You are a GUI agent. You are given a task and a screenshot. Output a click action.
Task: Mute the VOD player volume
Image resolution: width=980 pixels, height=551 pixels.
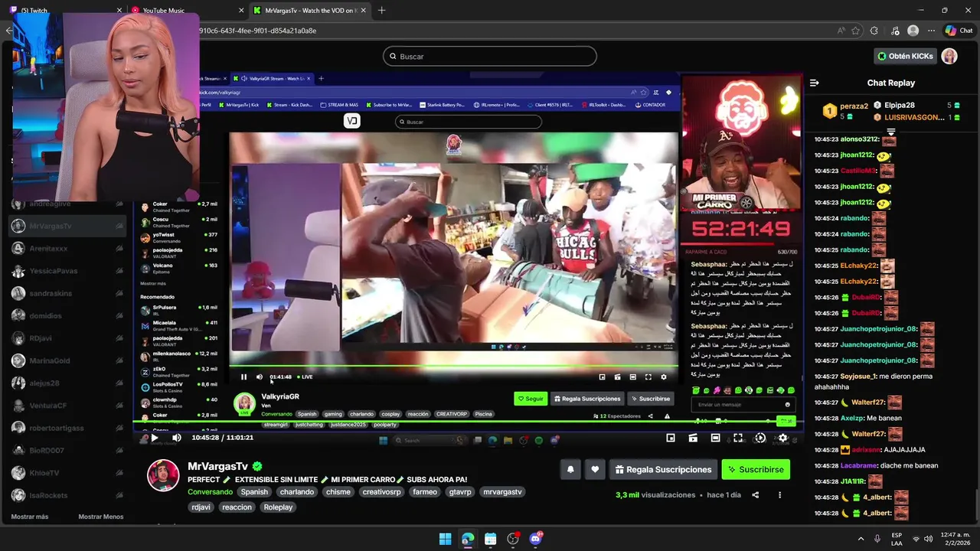(x=176, y=438)
